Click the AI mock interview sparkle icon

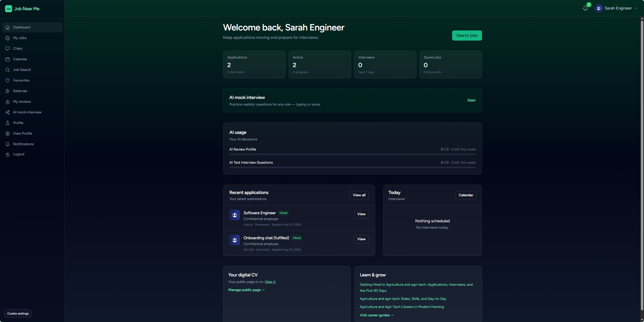[8, 112]
